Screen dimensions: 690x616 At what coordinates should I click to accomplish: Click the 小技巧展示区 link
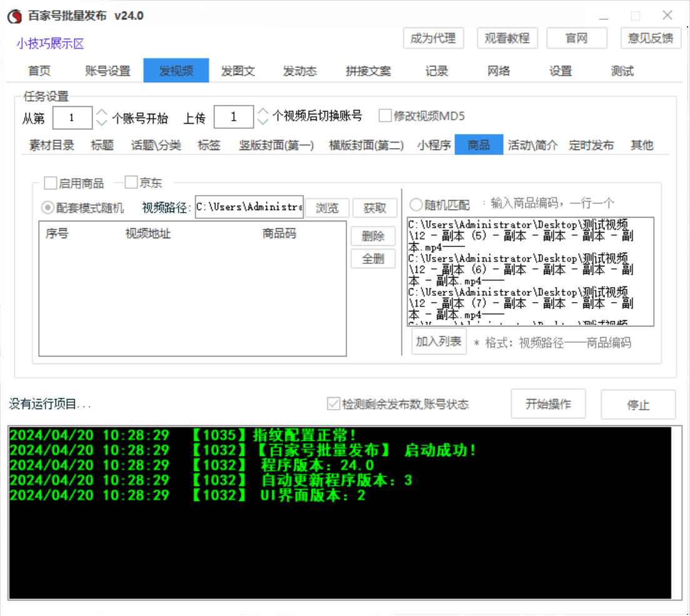tap(50, 44)
